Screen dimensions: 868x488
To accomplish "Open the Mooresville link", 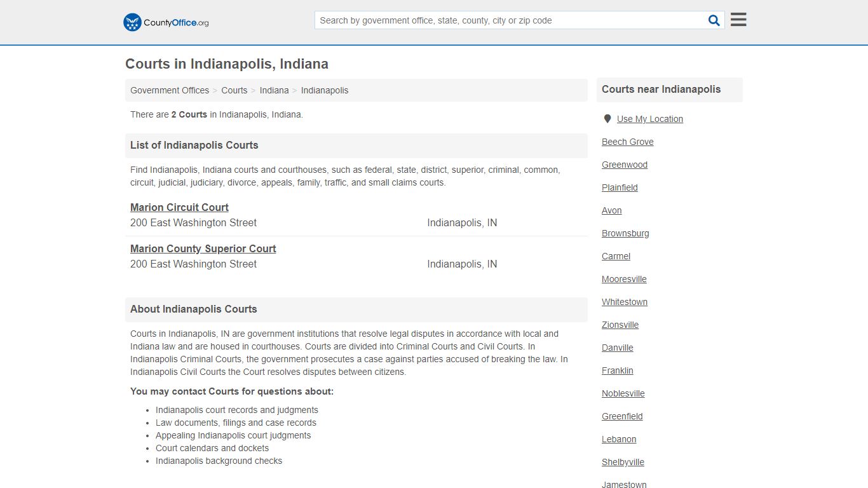I will coord(624,279).
